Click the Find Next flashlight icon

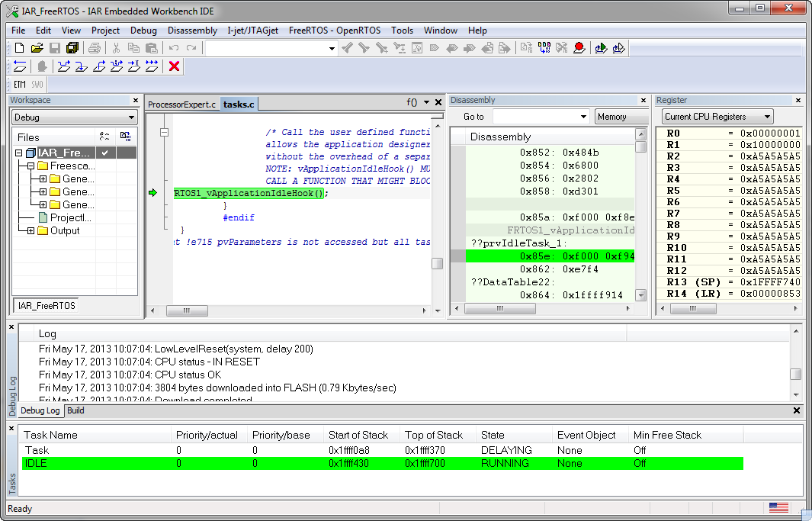click(364, 48)
